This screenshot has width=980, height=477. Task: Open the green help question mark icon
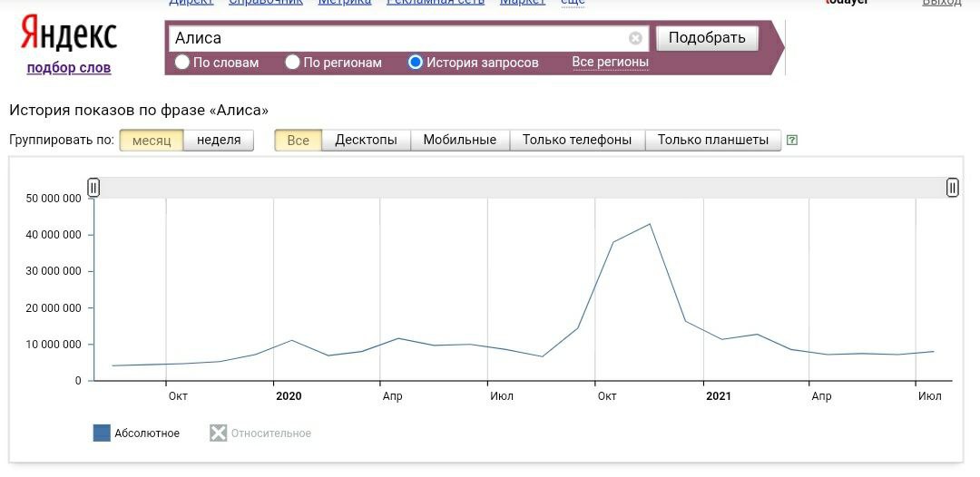coord(792,140)
